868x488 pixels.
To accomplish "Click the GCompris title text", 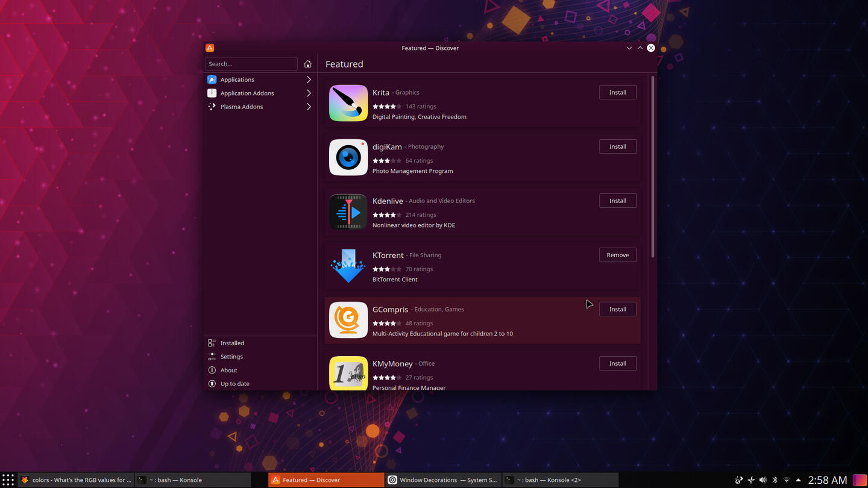I will pyautogui.click(x=390, y=309).
